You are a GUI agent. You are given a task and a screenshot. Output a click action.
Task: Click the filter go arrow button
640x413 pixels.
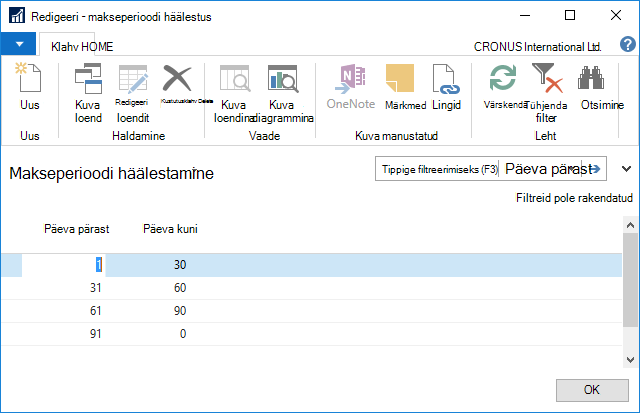tap(595, 169)
